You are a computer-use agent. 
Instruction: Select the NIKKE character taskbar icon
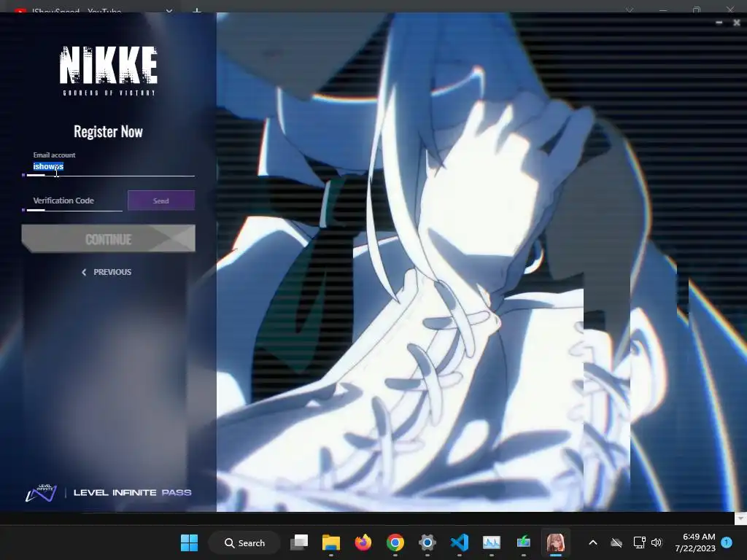pos(555,542)
